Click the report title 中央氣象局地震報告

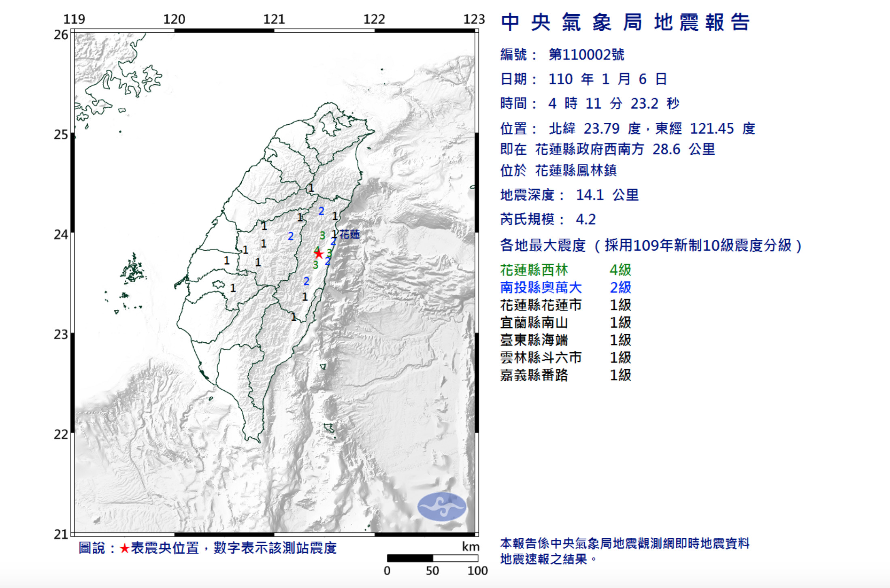pos(625,22)
